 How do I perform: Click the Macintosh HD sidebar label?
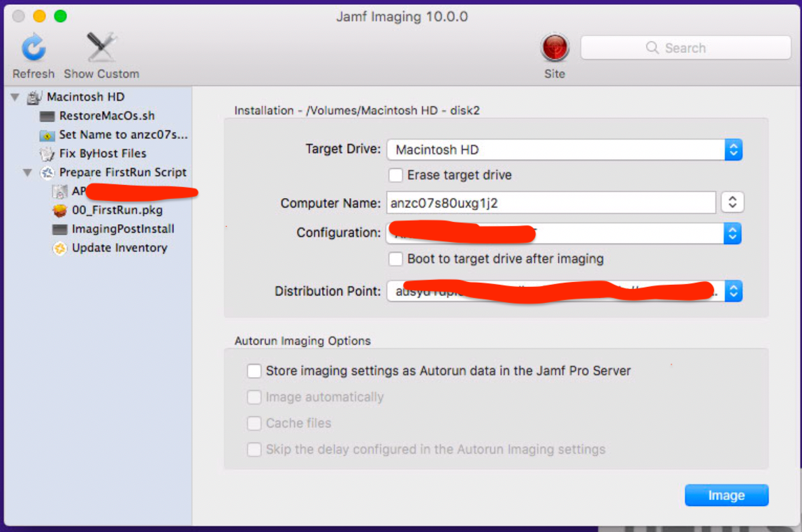(x=85, y=97)
